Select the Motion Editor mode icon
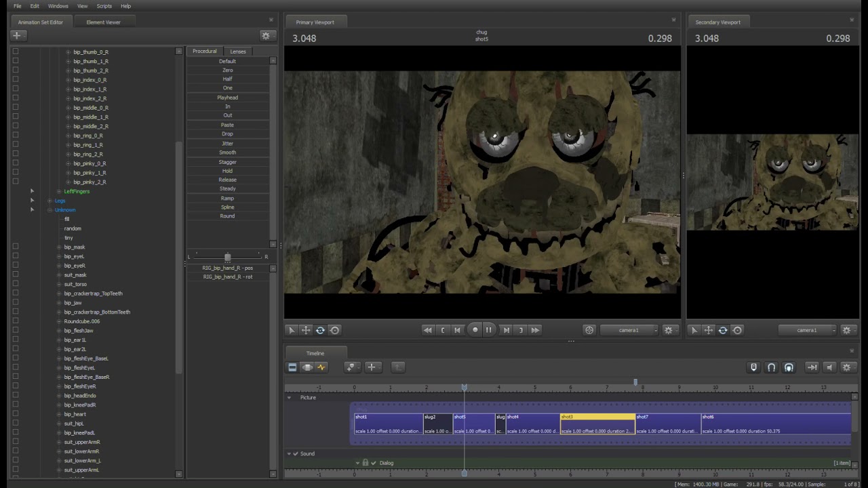 tap(307, 367)
